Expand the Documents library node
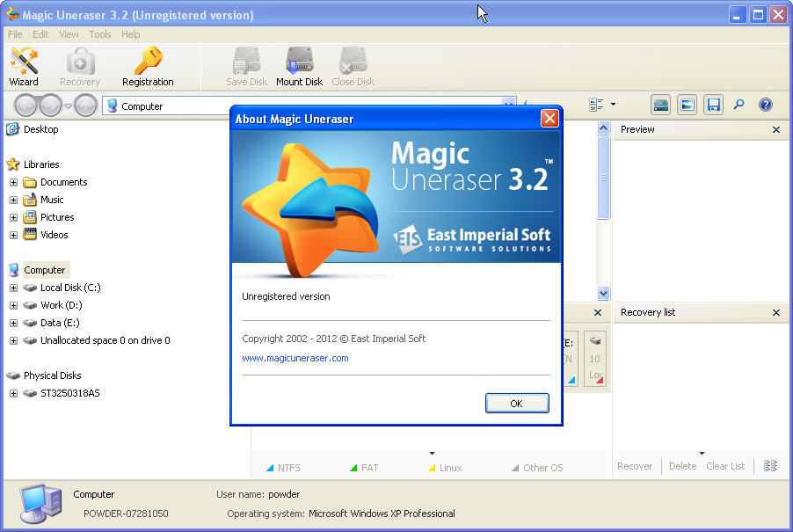Image resolution: width=793 pixels, height=532 pixels. click(12, 182)
